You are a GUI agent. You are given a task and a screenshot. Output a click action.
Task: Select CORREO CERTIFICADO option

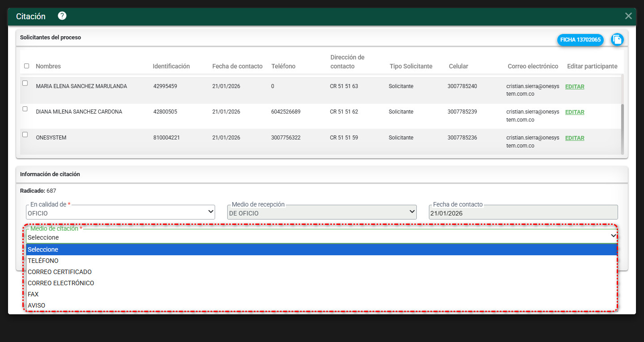(x=59, y=272)
